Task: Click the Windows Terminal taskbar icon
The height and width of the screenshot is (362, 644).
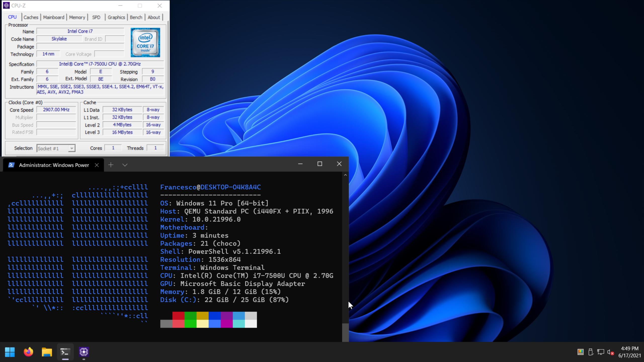Action: point(65,352)
